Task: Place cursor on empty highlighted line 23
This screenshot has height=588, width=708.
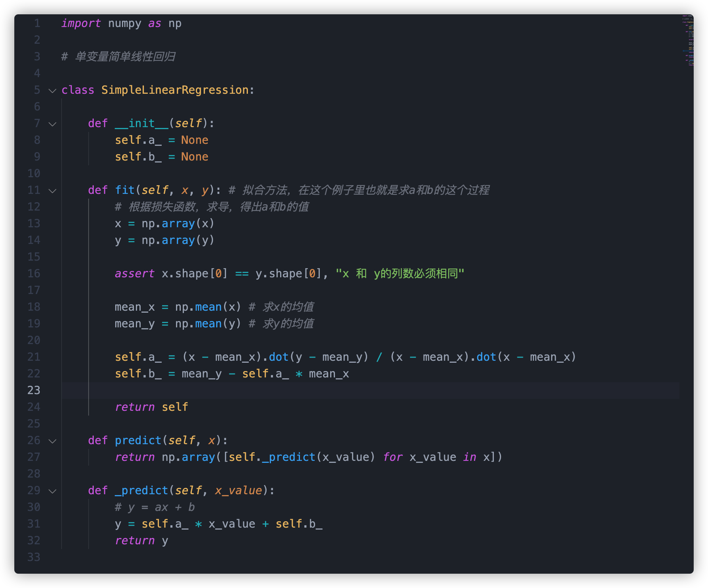Action: 370,390
